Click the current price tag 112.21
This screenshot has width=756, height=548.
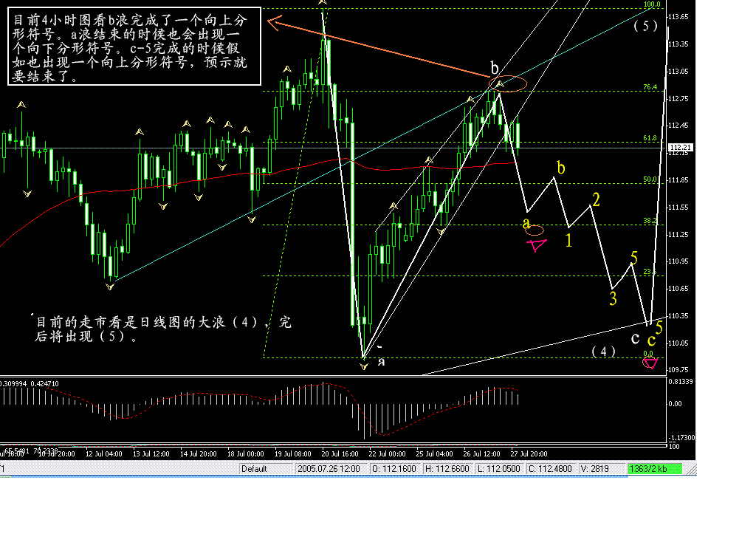pos(681,148)
